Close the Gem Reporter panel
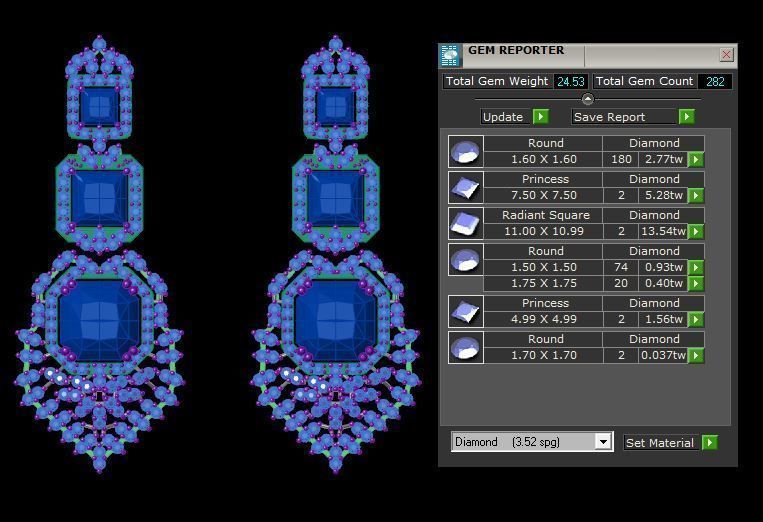Image resolution: width=763 pixels, height=522 pixels. click(726, 54)
